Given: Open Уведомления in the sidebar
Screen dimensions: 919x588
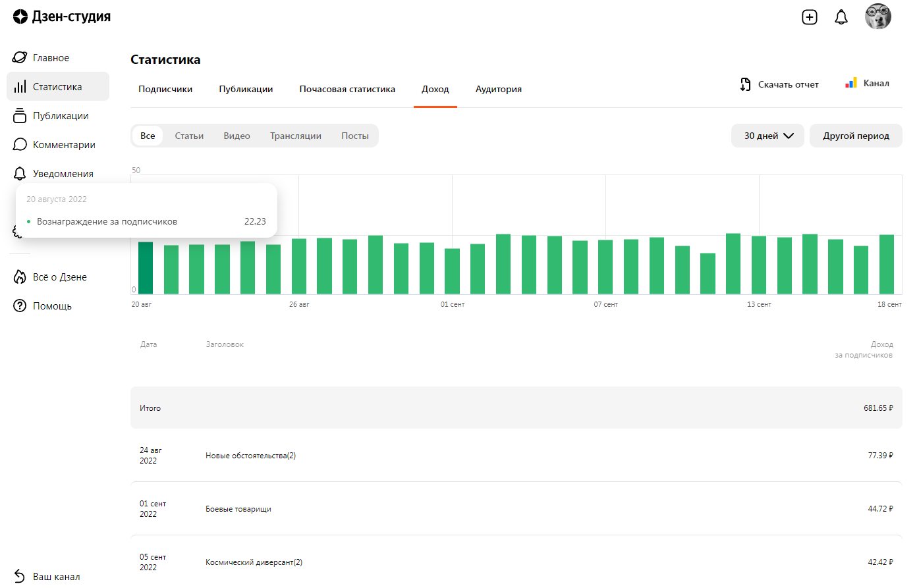Looking at the screenshot, I should pos(63,174).
